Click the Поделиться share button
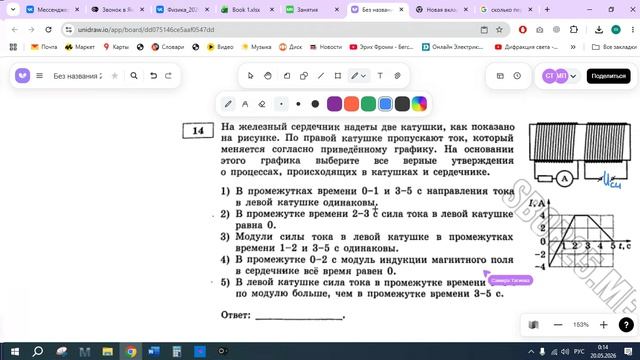Image resolution: width=640 pixels, height=360 pixels. tap(608, 76)
